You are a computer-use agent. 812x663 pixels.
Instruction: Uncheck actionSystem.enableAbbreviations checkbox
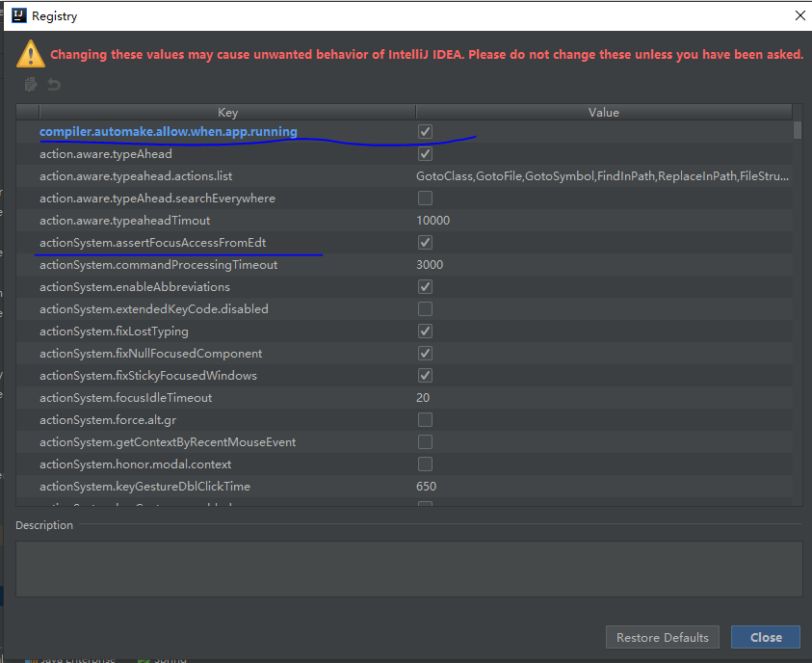click(425, 287)
